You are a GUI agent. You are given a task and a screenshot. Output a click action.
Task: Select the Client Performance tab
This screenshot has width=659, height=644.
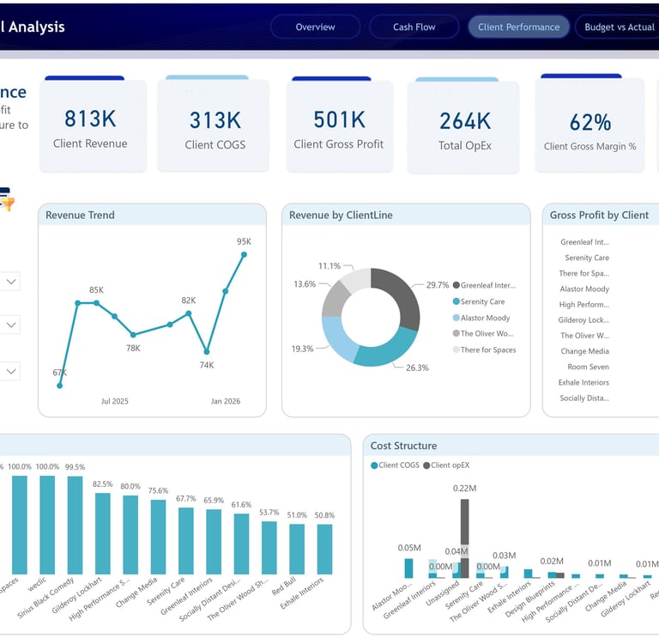[x=518, y=27]
